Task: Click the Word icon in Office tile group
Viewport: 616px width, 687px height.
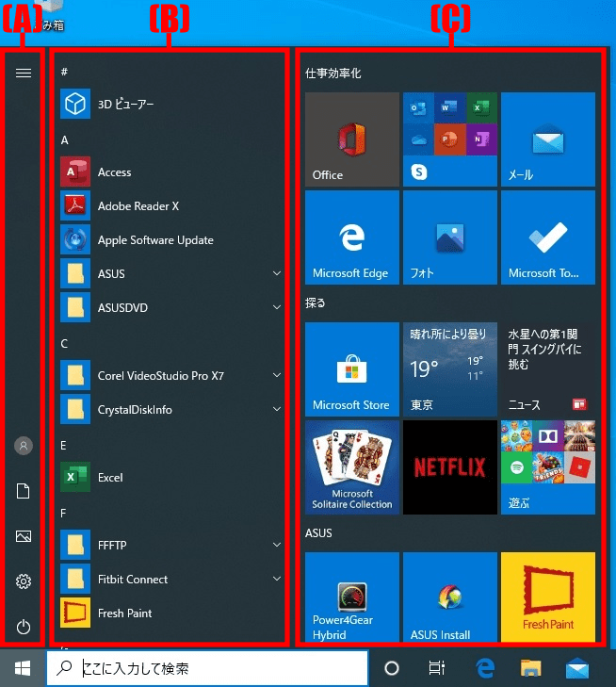Action: tap(450, 107)
